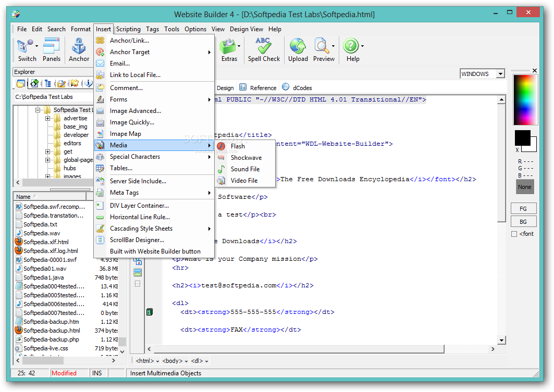Screen dimensions: 554x392
Task: Toggle the <font checkbox
Action: (514, 234)
